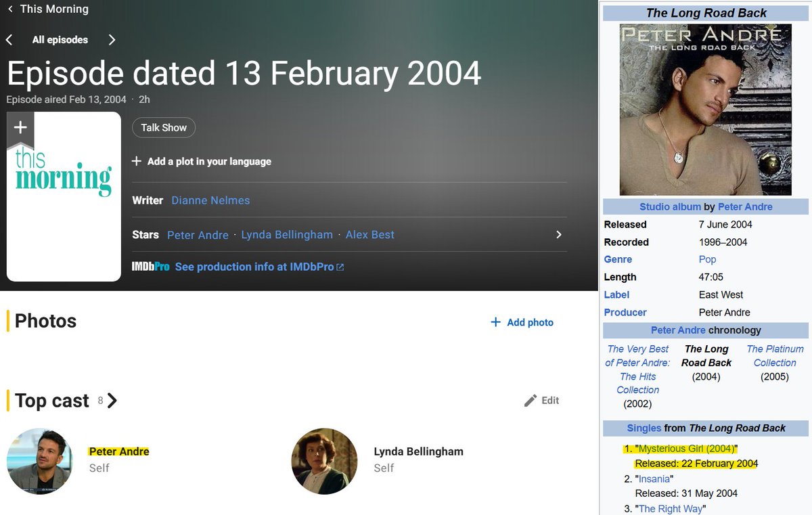Image resolution: width=812 pixels, height=515 pixels.
Task: Open Peter Andre link after 'by'
Action: (745, 206)
